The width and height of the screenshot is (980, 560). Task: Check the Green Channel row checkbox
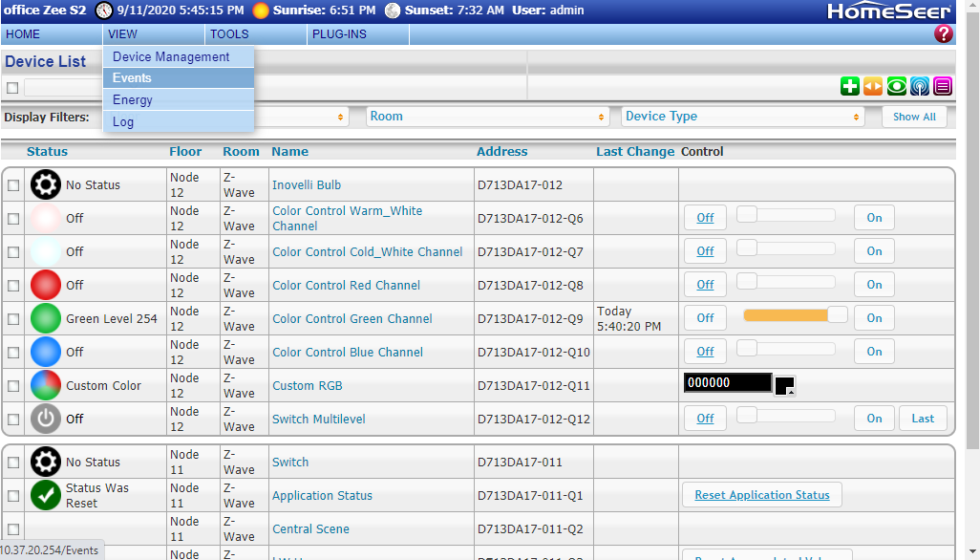[x=13, y=319]
